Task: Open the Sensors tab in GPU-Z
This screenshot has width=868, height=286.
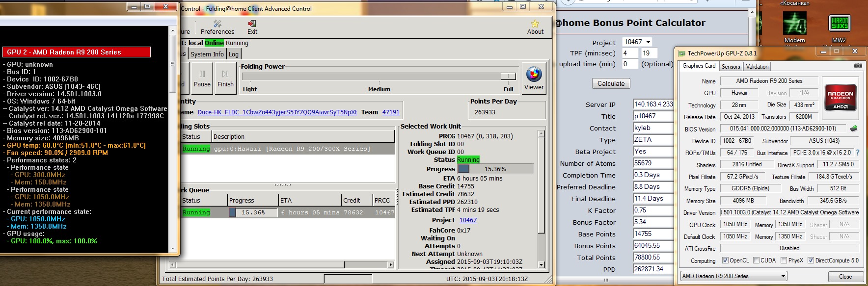Action: click(731, 67)
